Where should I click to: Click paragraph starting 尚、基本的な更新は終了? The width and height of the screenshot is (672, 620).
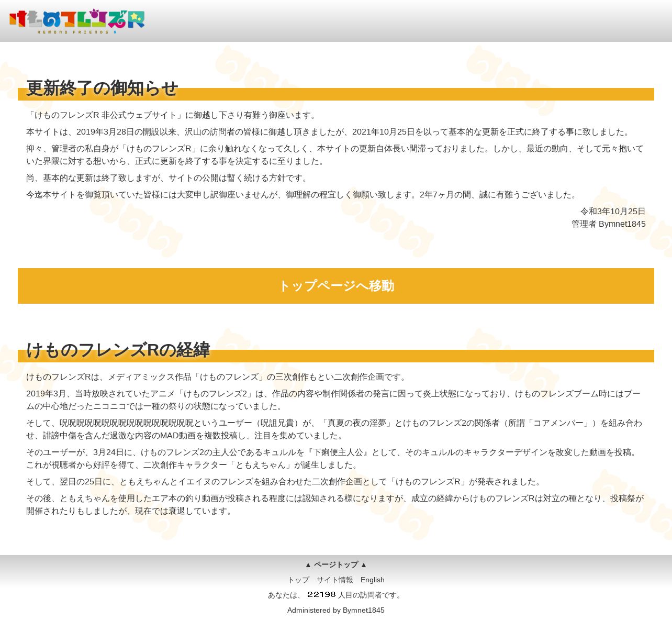pos(169,178)
